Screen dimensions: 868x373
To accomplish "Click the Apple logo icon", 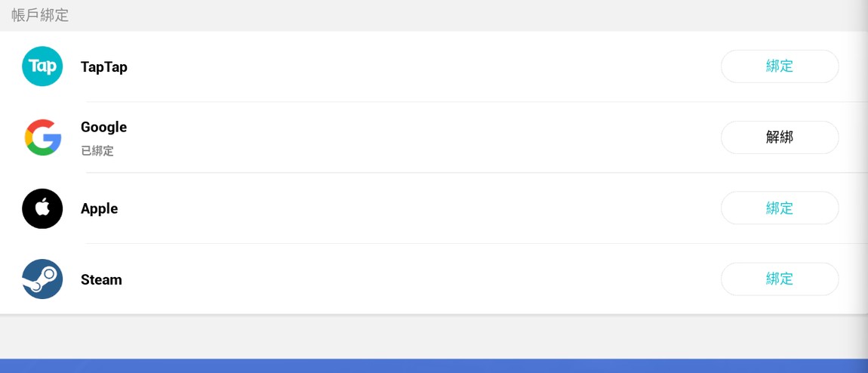I will click(42, 208).
